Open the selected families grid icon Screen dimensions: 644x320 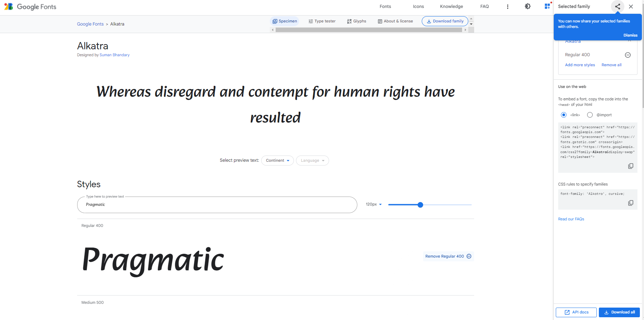[x=547, y=6]
